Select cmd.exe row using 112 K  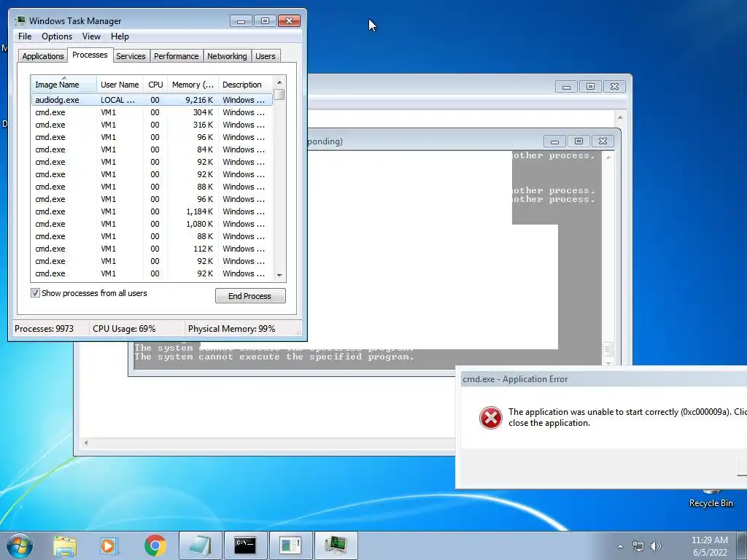click(x=152, y=249)
